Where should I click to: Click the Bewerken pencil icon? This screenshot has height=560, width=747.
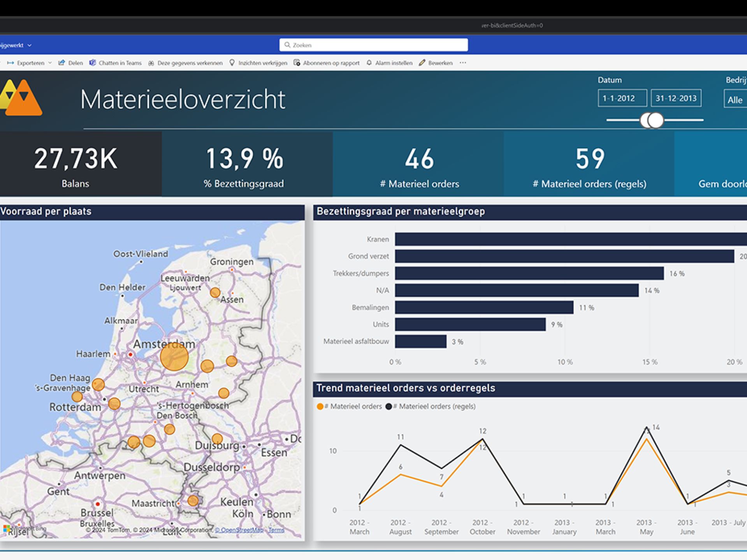(x=422, y=63)
